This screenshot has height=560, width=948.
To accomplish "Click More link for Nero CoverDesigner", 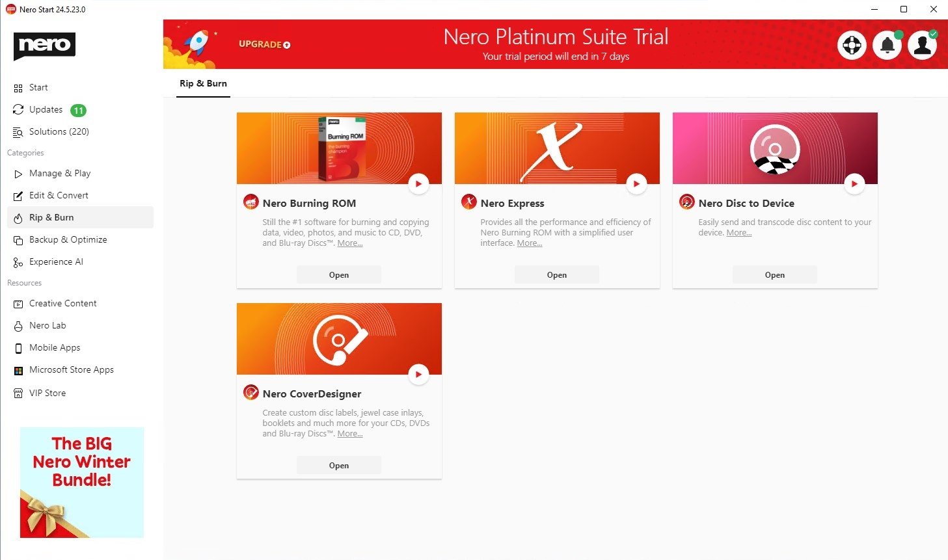I will [x=350, y=434].
